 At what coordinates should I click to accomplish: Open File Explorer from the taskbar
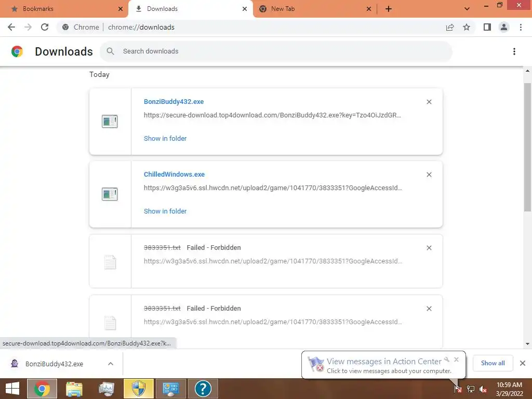click(74, 389)
